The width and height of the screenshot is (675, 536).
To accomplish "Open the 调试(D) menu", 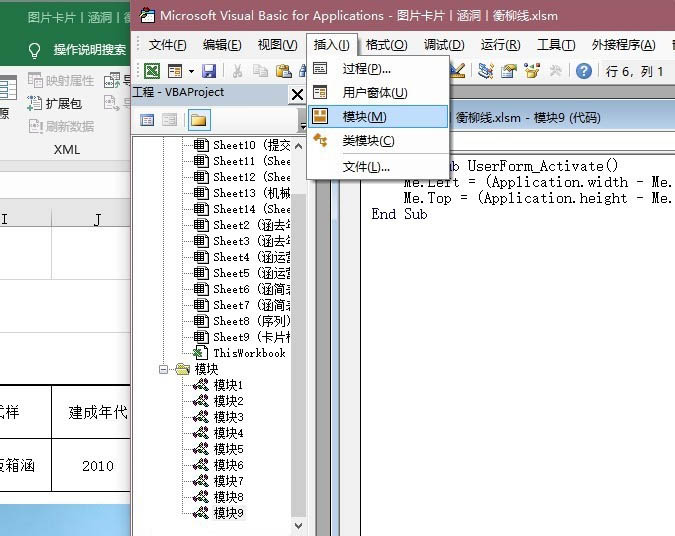I will coord(444,45).
